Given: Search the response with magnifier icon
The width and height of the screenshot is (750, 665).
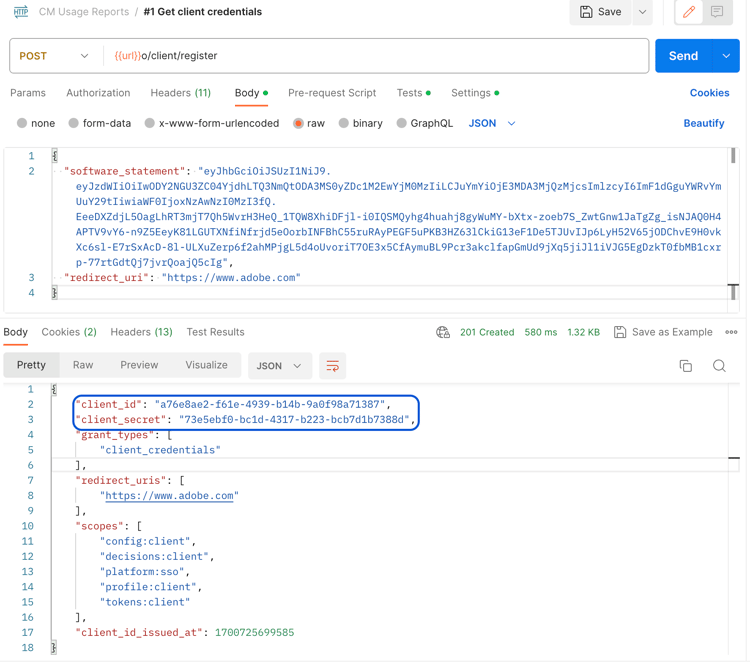Looking at the screenshot, I should [x=719, y=366].
